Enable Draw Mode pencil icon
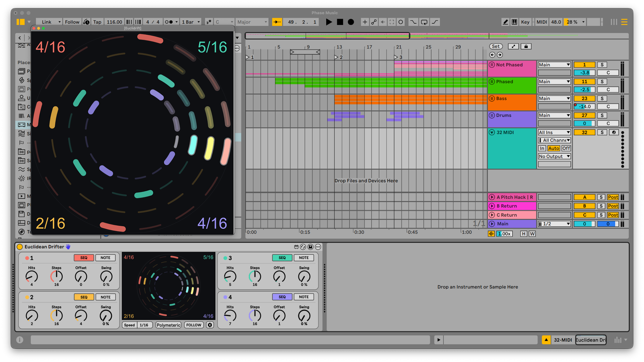The image size is (644, 362). point(505,22)
